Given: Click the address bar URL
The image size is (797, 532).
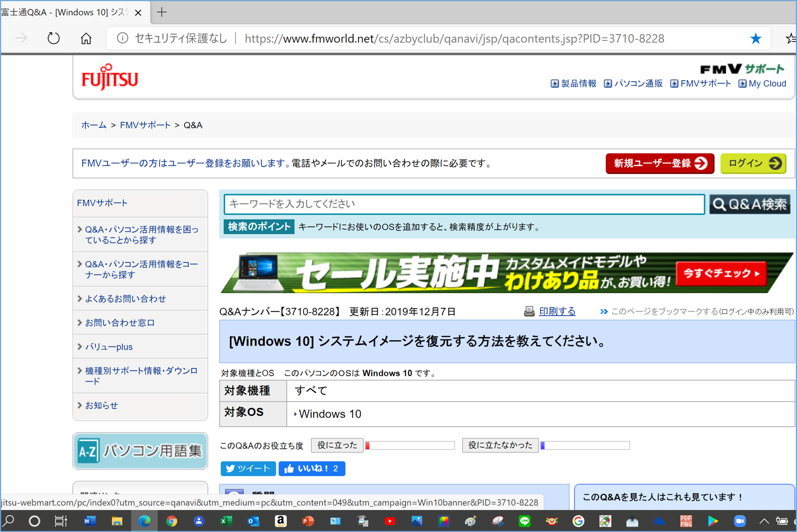Looking at the screenshot, I should coord(454,39).
